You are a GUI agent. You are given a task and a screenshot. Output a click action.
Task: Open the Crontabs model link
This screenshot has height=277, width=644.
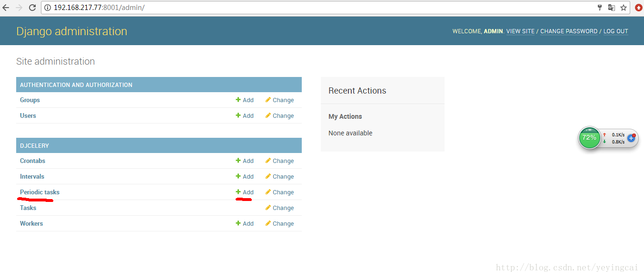click(32, 161)
